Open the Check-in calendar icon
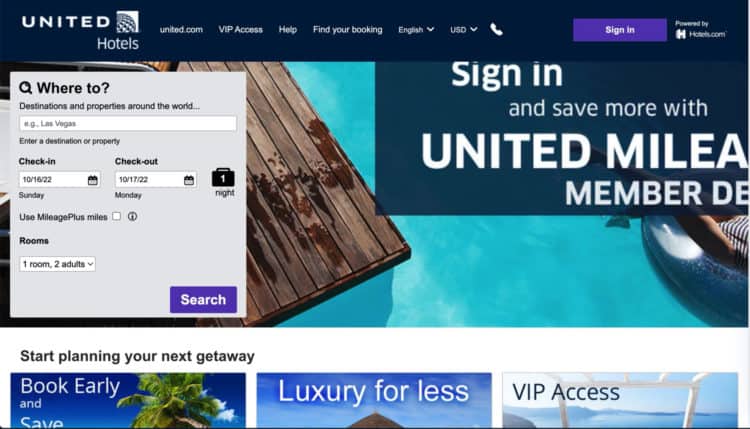 click(x=93, y=180)
